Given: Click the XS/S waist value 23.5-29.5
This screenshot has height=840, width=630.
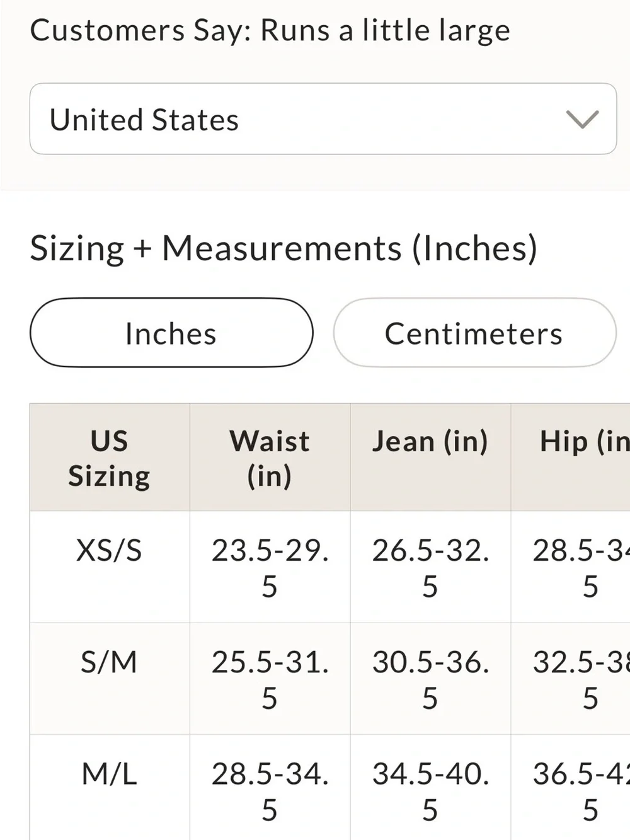Looking at the screenshot, I should (x=270, y=568).
